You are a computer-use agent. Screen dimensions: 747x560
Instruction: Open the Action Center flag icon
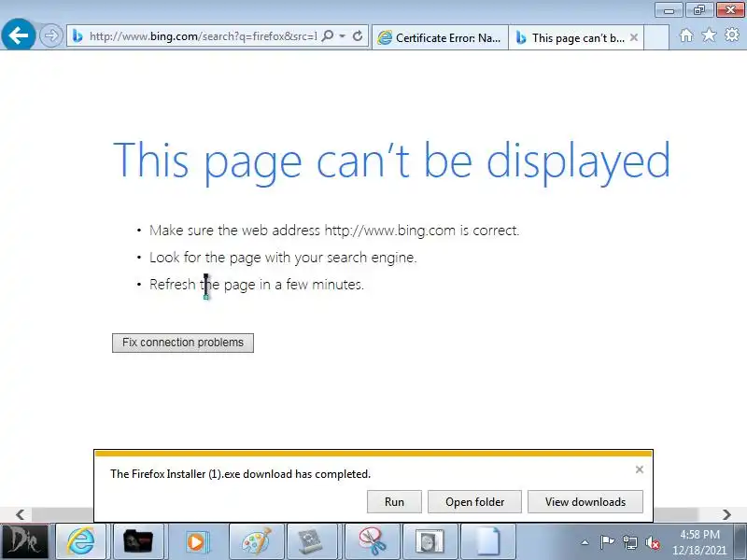pos(607,542)
